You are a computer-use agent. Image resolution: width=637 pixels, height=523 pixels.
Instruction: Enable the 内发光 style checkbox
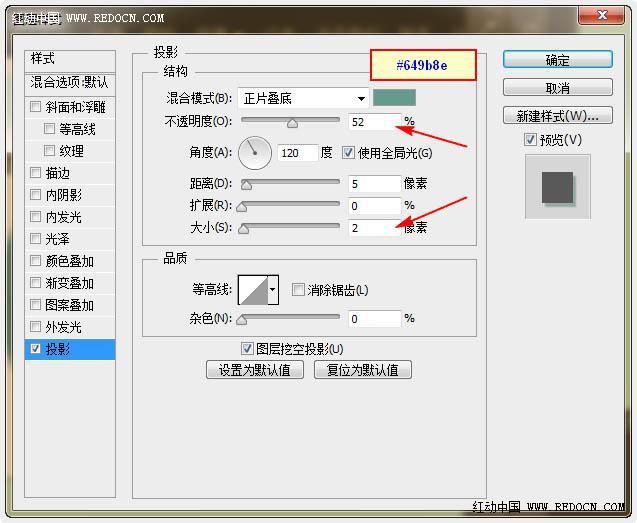click(36, 217)
